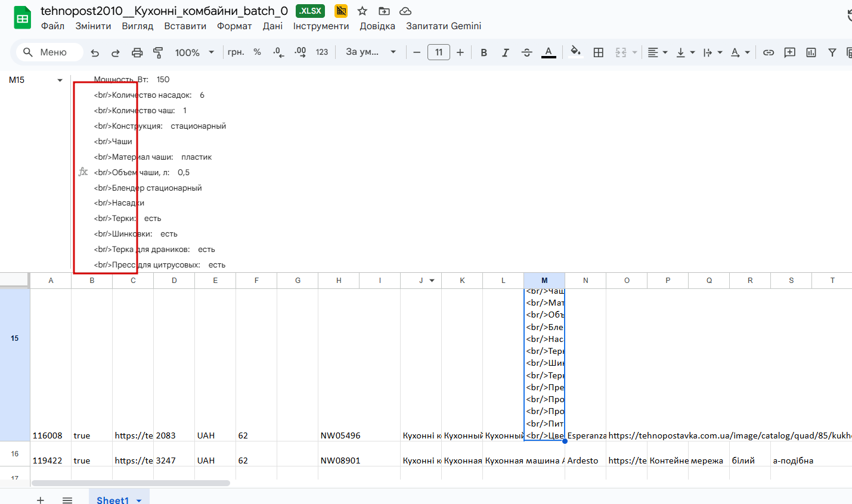Toggle strikethrough formatting
The width and height of the screenshot is (852, 504).
(526, 52)
